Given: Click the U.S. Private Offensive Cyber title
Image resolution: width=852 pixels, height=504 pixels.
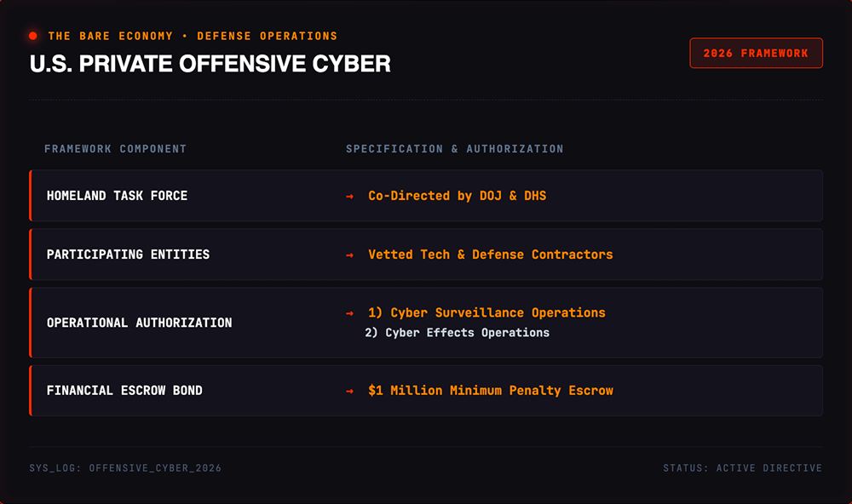Looking at the screenshot, I should coord(210,64).
